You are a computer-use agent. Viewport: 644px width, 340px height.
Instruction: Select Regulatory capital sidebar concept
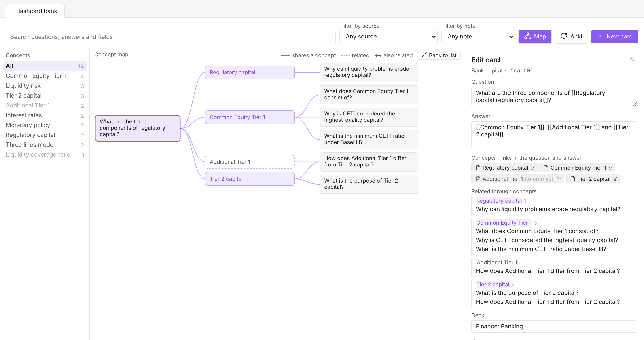click(45, 135)
